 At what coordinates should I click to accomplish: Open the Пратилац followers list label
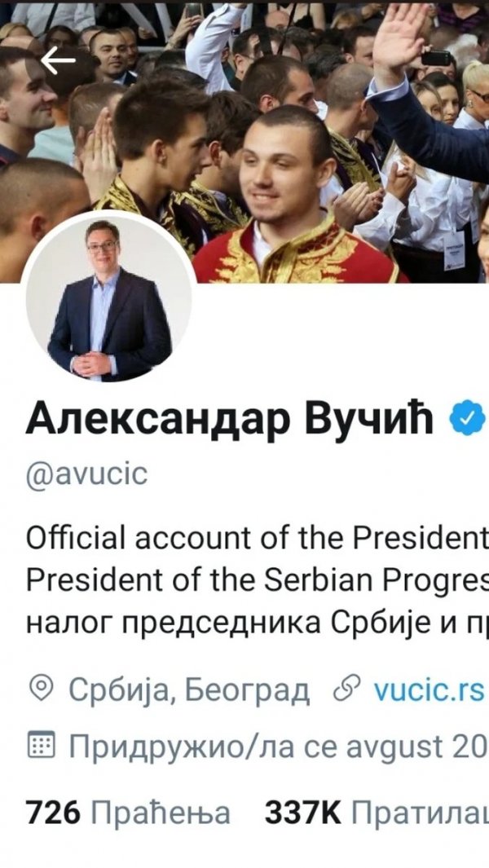(421, 813)
